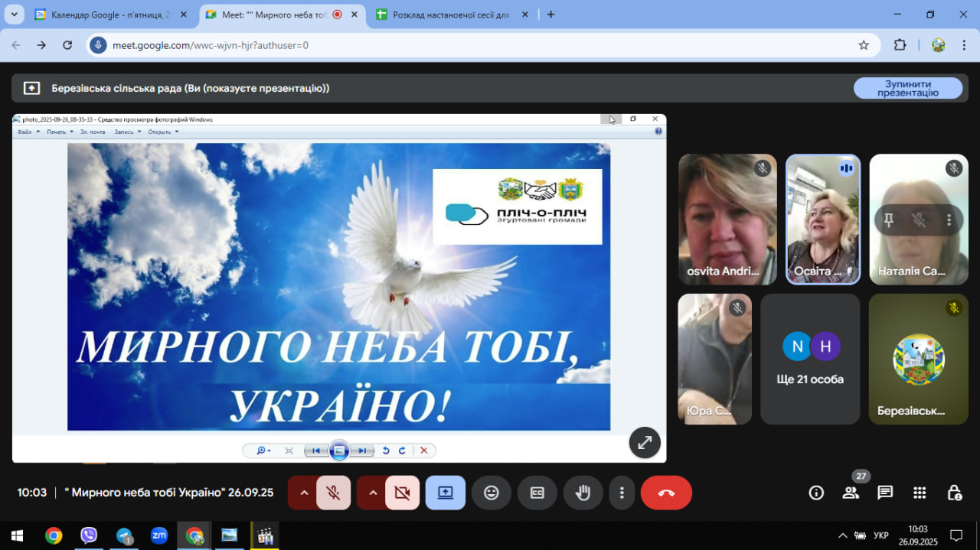The height and width of the screenshot is (550, 980).
Task: Switch to the Google Calendar tab
Action: 109,15
